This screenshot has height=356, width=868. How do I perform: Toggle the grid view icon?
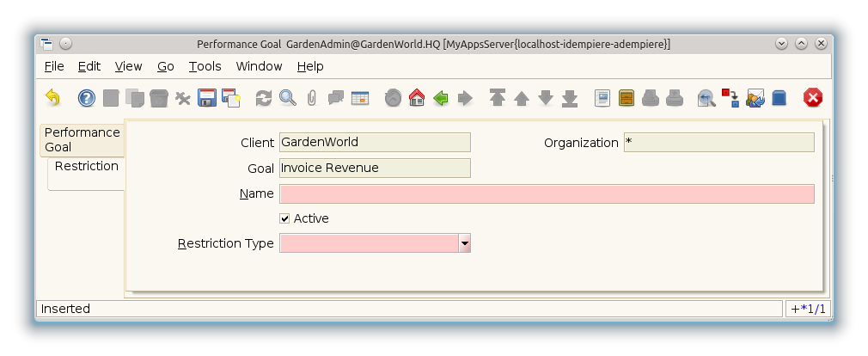(x=359, y=98)
